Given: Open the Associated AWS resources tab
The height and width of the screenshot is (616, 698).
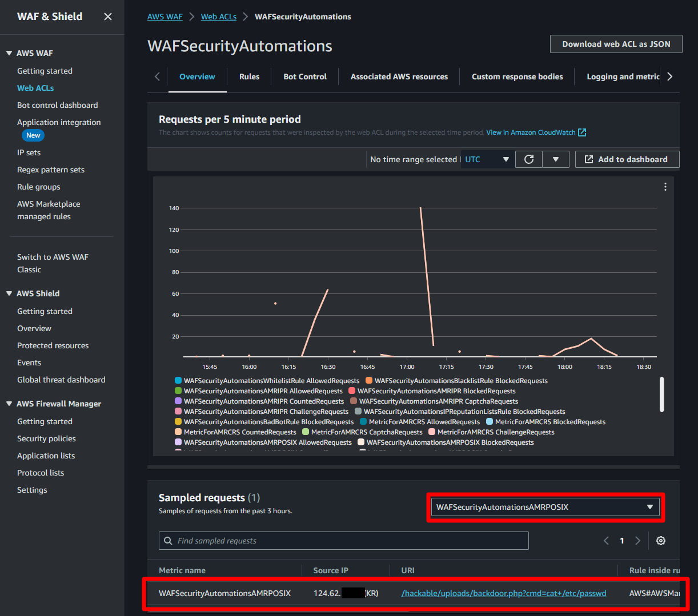Looking at the screenshot, I should [399, 77].
